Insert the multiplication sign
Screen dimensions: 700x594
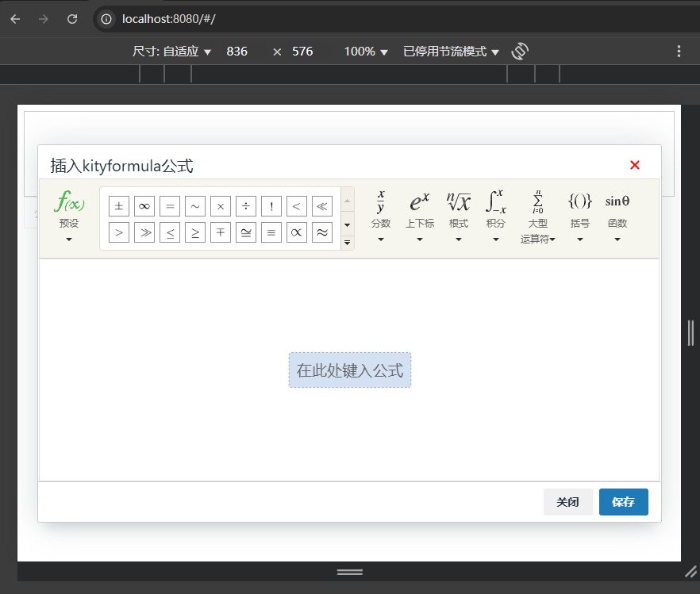[221, 206]
